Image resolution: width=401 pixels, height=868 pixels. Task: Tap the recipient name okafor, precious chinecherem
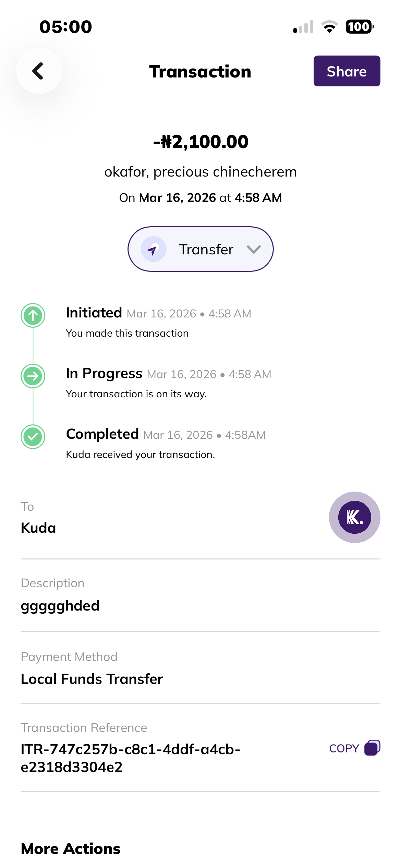click(200, 172)
